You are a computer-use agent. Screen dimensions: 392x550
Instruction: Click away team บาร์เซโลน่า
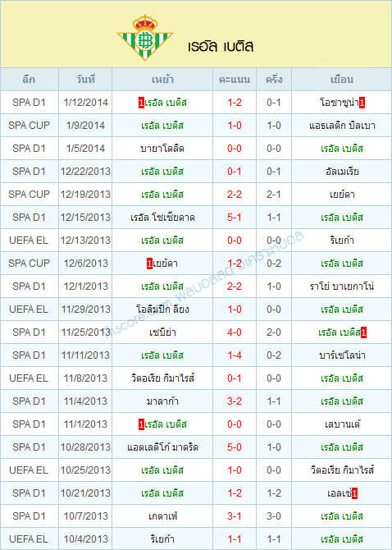342,355
